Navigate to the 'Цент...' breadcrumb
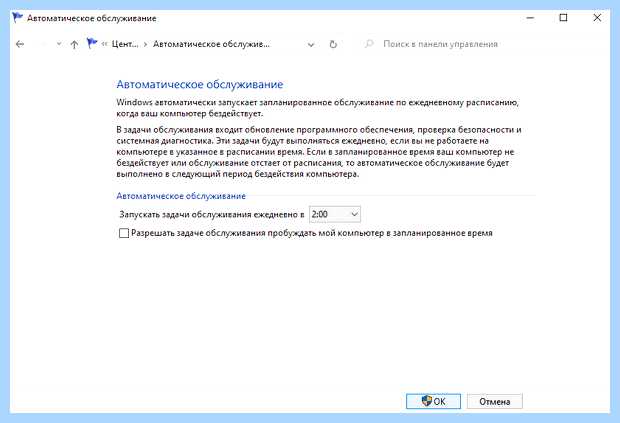Image resolution: width=620 pixels, height=423 pixels. (x=125, y=44)
